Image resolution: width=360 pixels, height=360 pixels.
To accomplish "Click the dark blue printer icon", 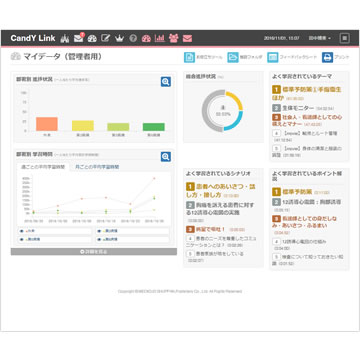I will pos(327,57).
